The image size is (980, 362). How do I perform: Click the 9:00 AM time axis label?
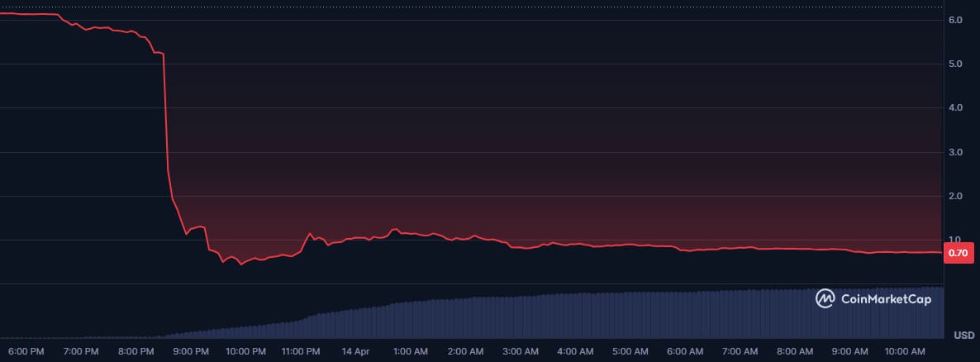[x=850, y=351]
